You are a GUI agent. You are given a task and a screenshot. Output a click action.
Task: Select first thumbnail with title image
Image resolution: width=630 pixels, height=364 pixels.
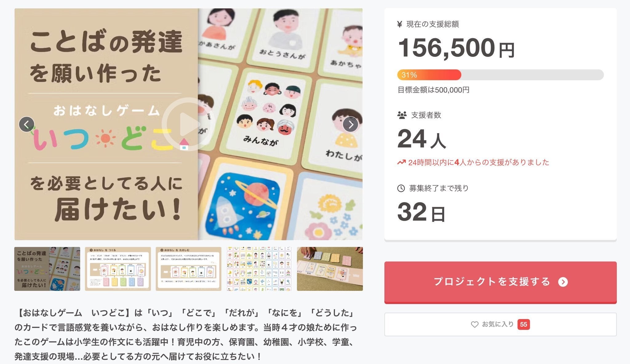[x=47, y=269]
